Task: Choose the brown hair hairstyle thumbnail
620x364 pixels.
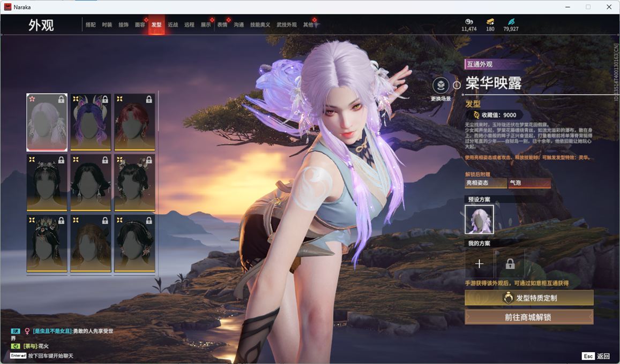Action: point(91,243)
